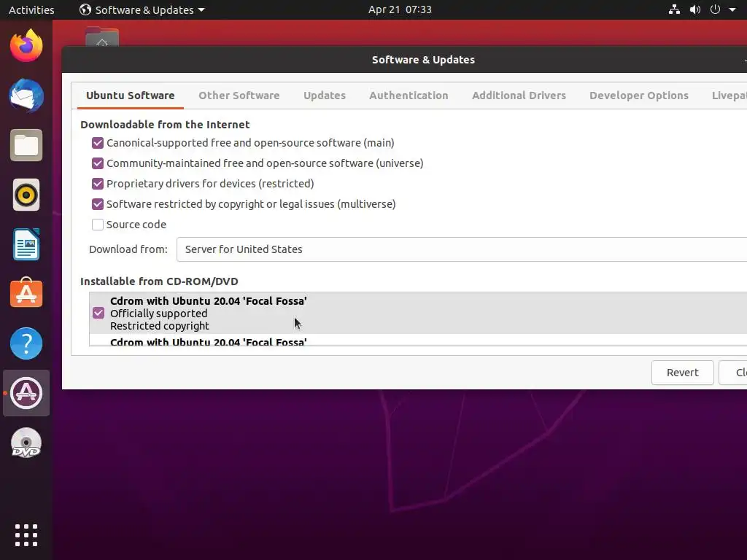
Task: Click the Revert button
Action: point(682,373)
